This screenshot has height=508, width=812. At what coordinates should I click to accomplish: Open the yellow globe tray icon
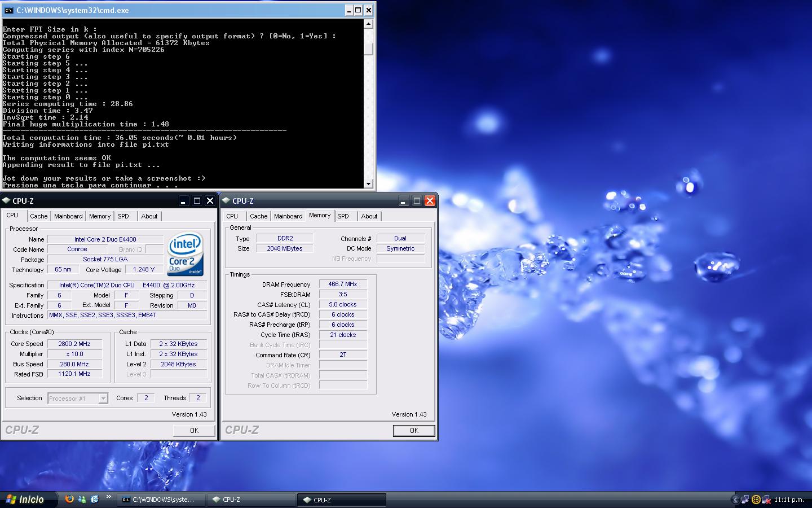[756, 500]
